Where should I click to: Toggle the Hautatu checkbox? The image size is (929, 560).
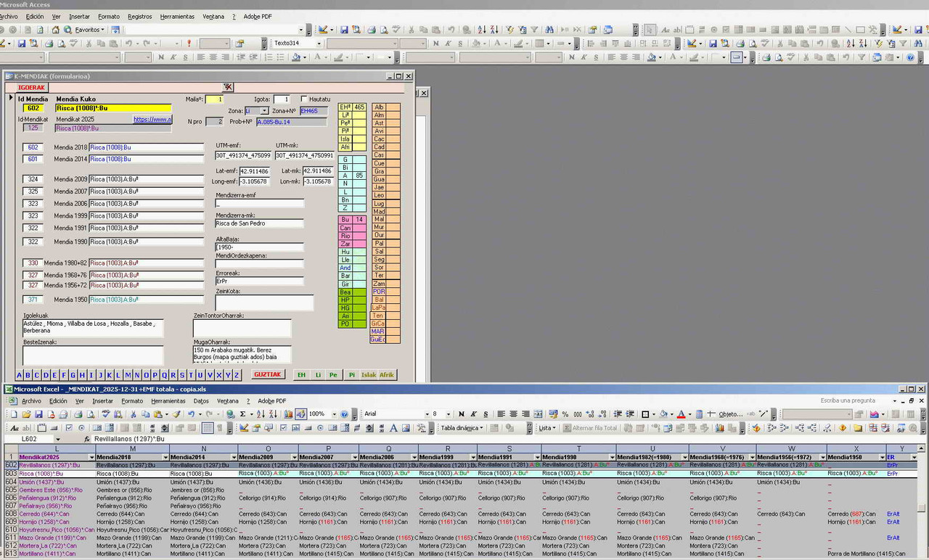[304, 99]
